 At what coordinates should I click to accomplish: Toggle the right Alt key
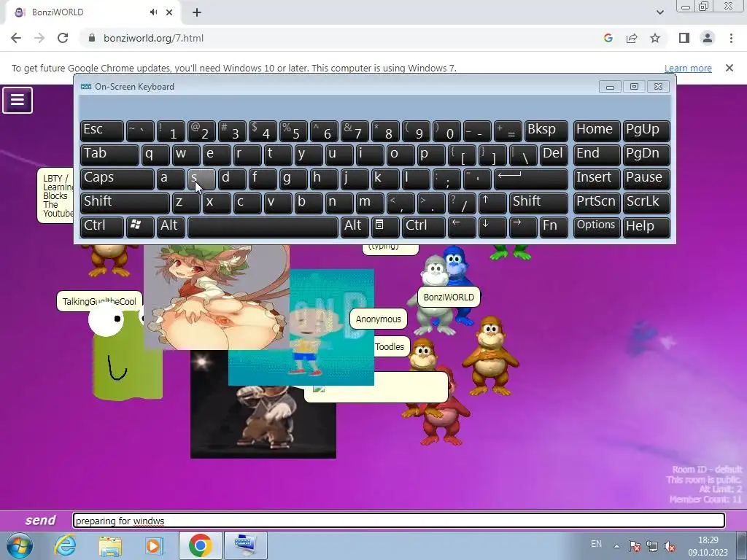click(x=355, y=226)
